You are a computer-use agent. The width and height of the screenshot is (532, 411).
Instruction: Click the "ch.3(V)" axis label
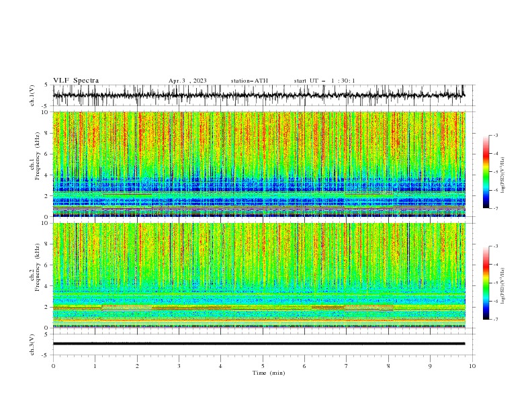click(x=32, y=345)
